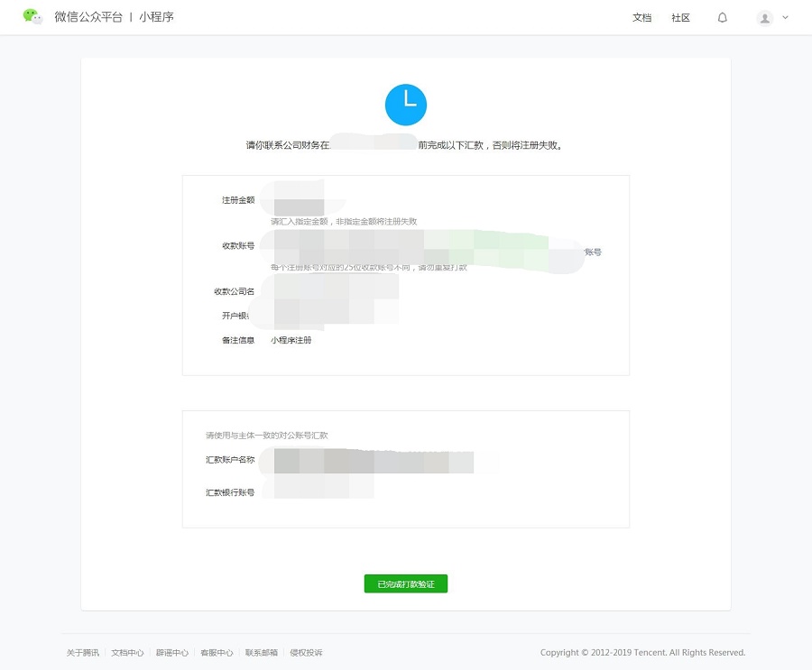812x670 pixels.
Task: Expand the account dropdown chevron
Action: (785, 18)
